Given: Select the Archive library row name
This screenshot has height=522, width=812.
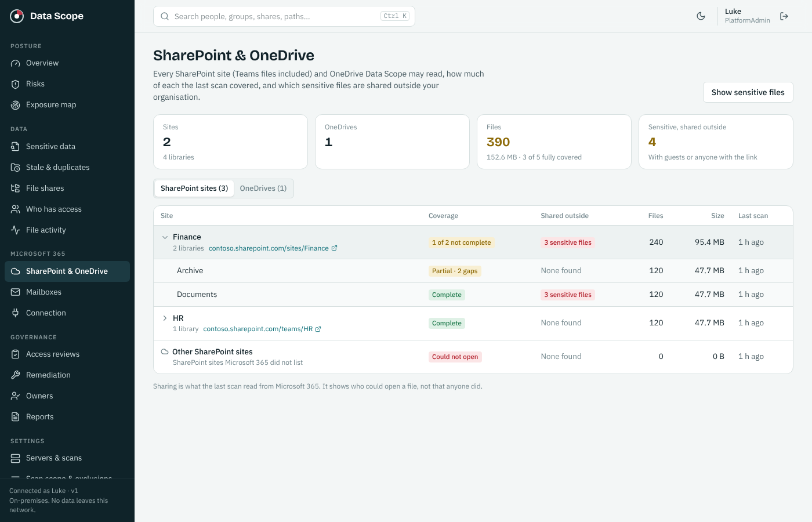Looking at the screenshot, I should (x=190, y=271).
